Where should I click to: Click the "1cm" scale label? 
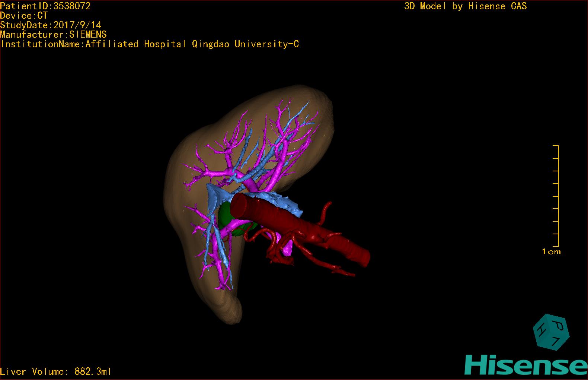coord(551,252)
